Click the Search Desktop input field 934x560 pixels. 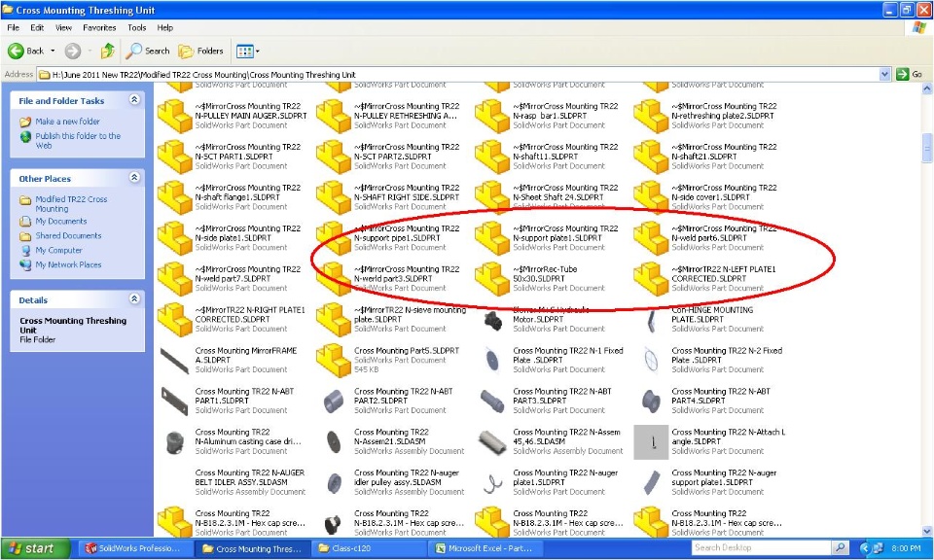point(761,547)
